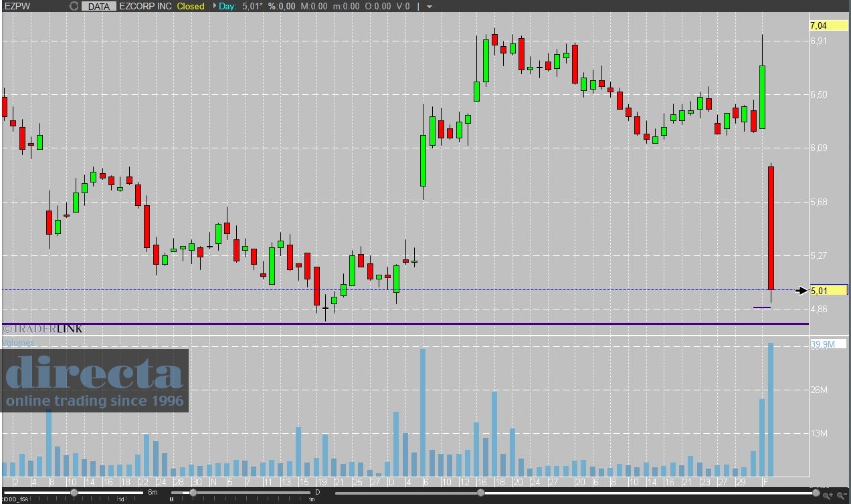This screenshot has height=504, width=851.
Task: Open the dropdown arrow in the header bar
Action: pos(429,7)
